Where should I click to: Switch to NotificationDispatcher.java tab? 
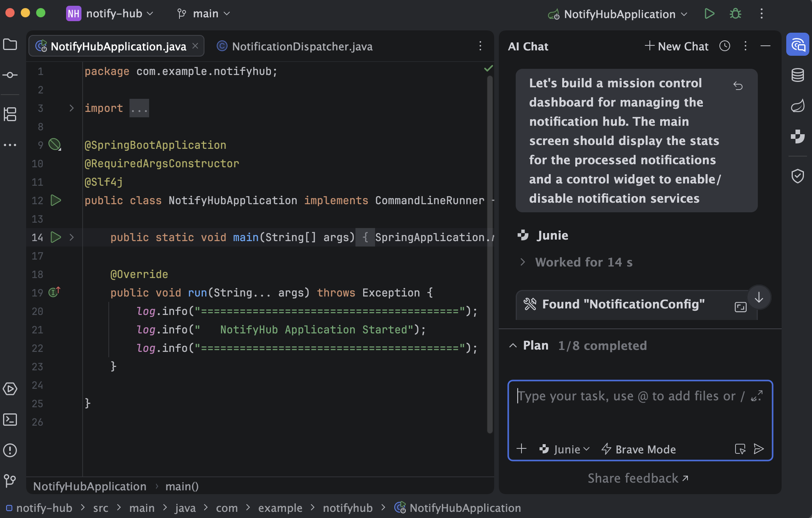pos(294,47)
